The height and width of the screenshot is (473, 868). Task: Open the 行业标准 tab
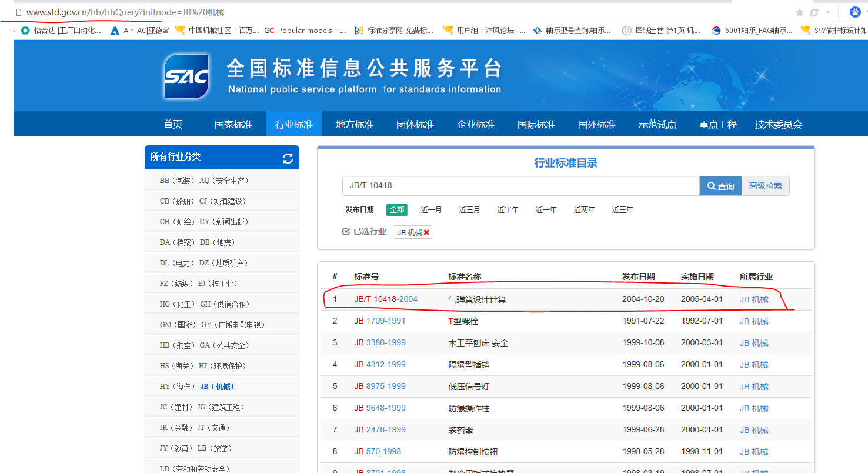coord(294,124)
